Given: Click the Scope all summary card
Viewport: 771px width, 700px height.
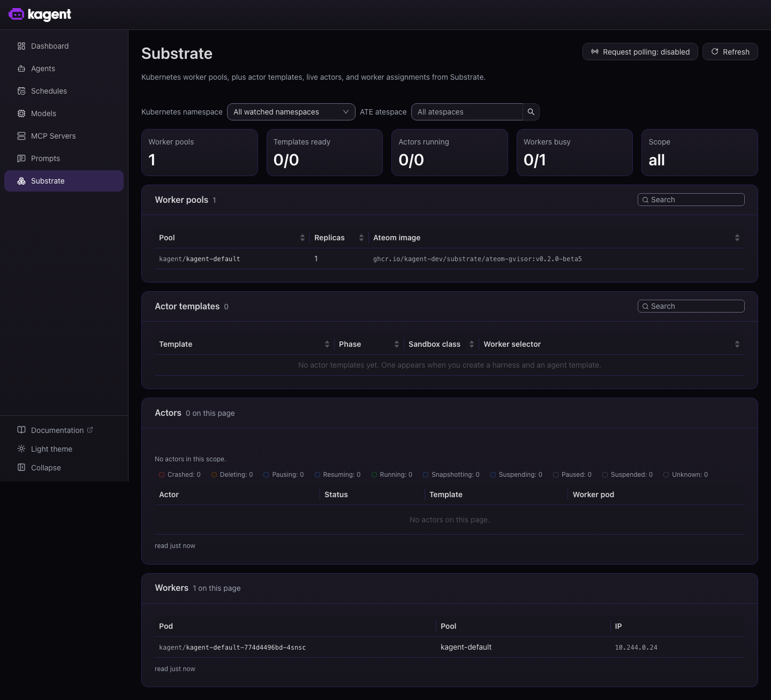Looking at the screenshot, I should coord(700,153).
